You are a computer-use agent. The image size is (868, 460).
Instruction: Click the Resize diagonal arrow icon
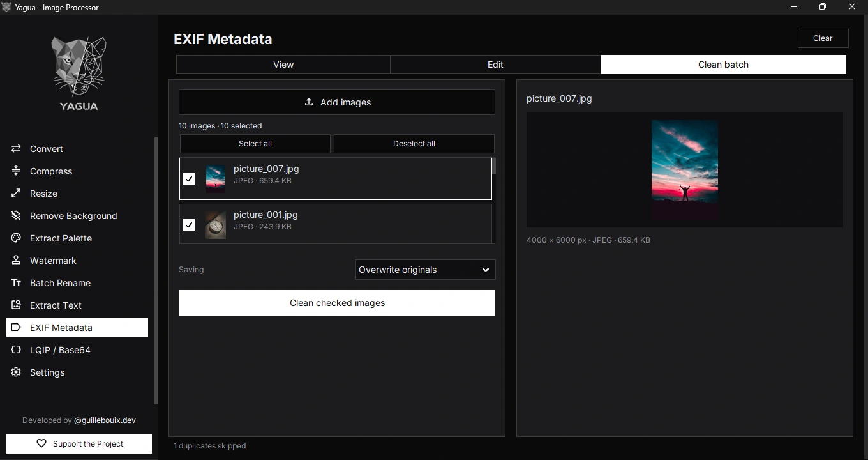point(16,194)
